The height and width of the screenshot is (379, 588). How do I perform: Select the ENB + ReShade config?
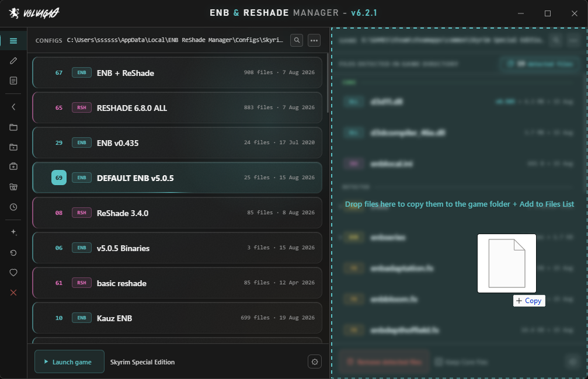point(177,73)
